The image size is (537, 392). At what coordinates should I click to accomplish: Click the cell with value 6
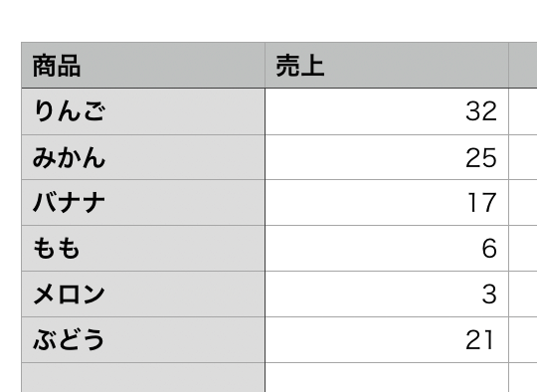tap(387, 248)
